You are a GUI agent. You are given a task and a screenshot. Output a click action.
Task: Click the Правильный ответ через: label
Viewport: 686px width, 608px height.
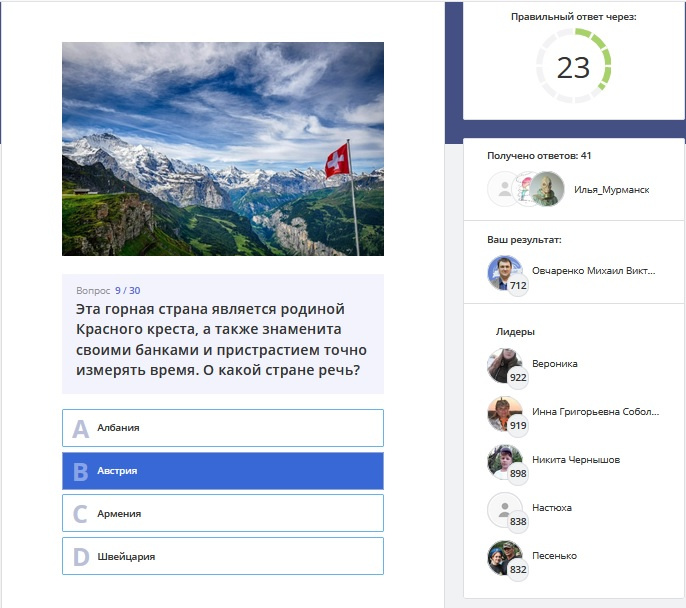tap(574, 17)
